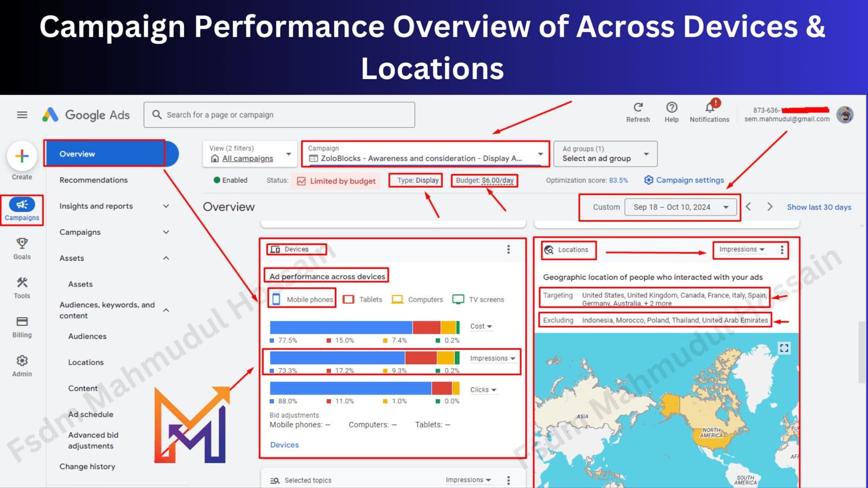Image resolution: width=868 pixels, height=488 pixels.
Task: Open the Ad groups dropdown
Action: [605, 153]
